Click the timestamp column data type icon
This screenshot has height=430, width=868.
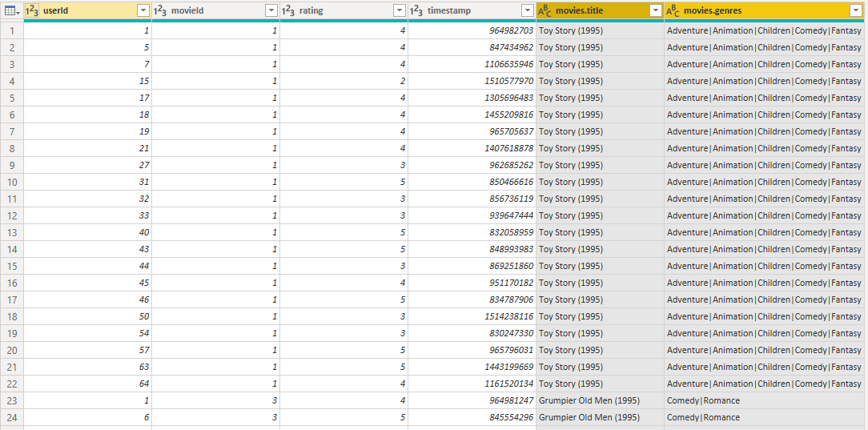[x=416, y=10]
